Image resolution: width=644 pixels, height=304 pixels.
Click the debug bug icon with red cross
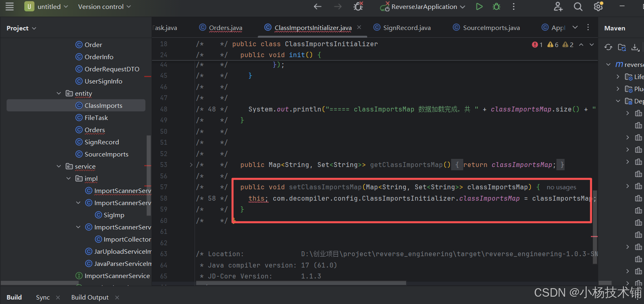358,6
